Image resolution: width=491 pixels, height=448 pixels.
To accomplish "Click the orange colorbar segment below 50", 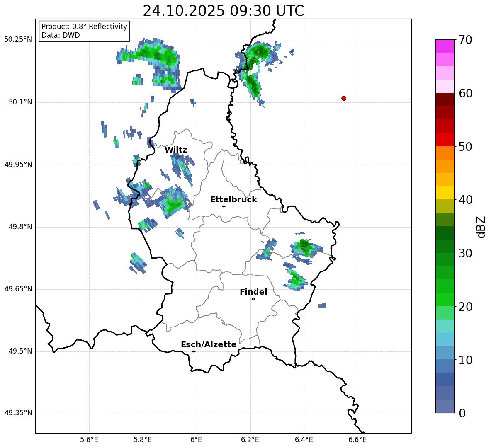I will 445,153.
